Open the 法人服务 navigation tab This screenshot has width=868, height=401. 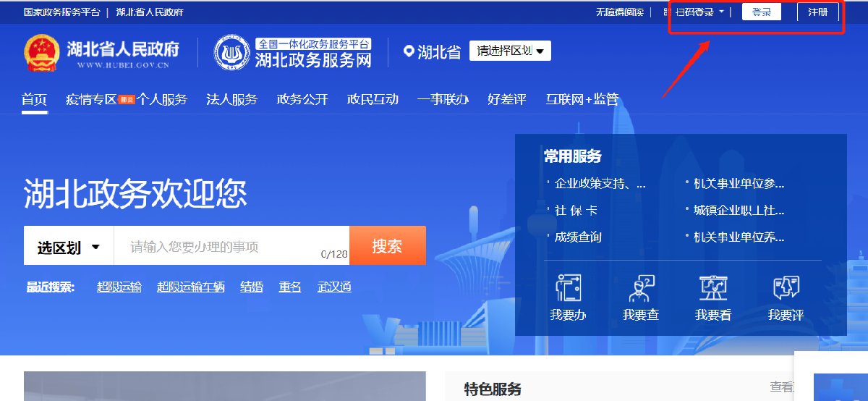[x=231, y=99]
